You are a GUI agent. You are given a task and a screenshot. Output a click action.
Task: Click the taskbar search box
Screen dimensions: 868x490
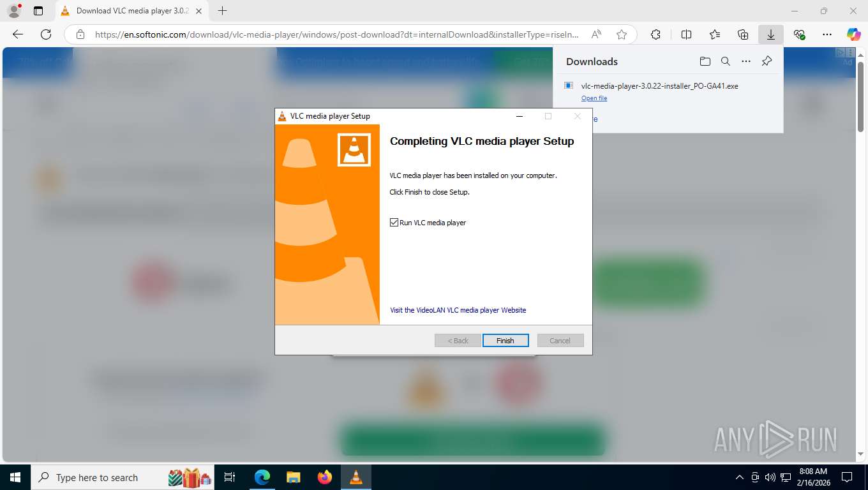pyautogui.click(x=123, y=477)
